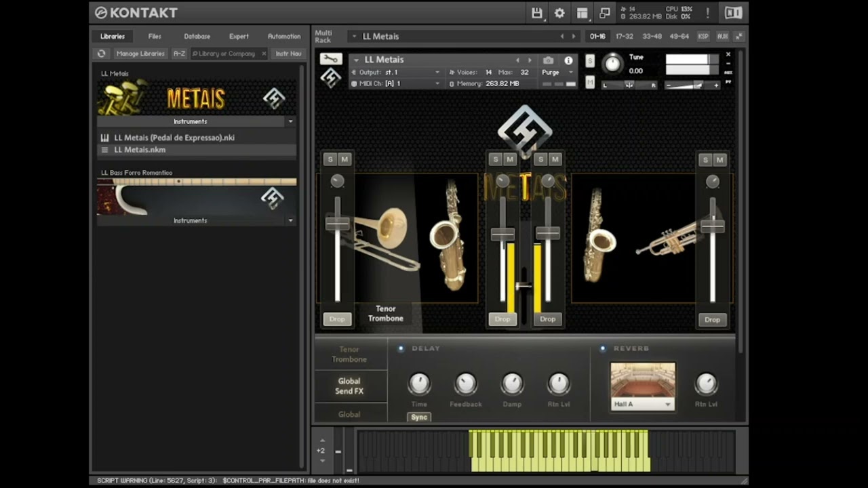Click Drop button on far right channel
The height and width of the screenshot is (488, 868).
[x=712, y=319]
